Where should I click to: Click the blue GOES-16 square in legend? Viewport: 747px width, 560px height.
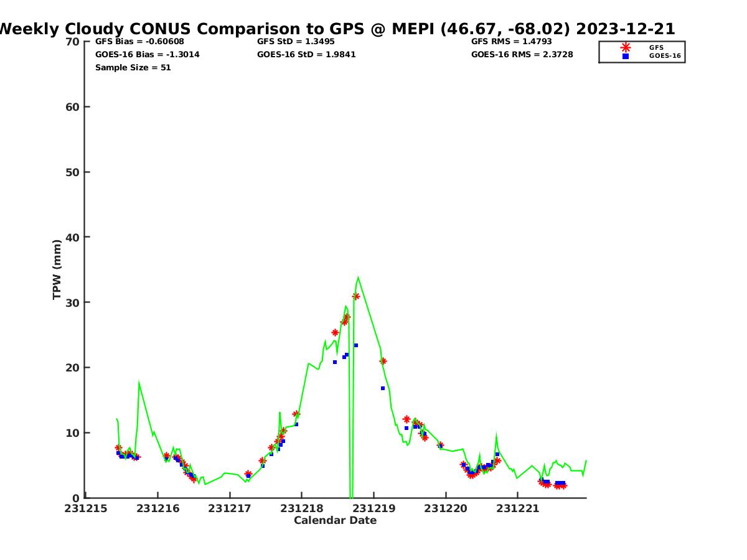pyautogui.click(x=626, y=56)
